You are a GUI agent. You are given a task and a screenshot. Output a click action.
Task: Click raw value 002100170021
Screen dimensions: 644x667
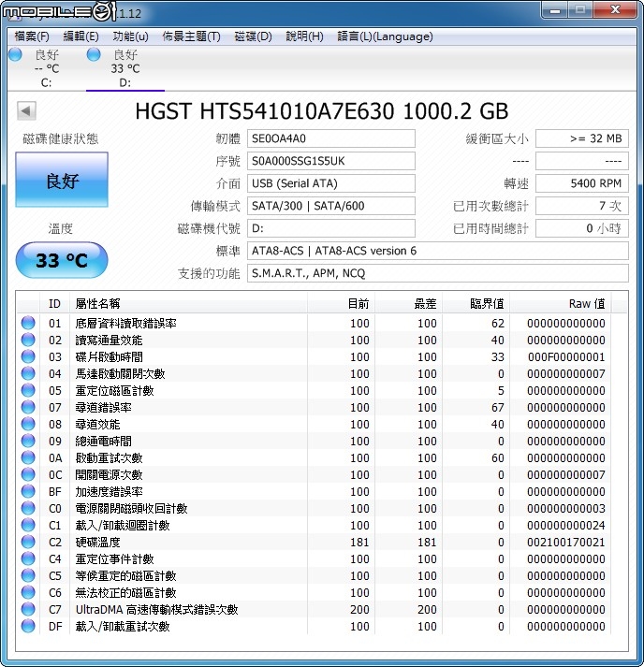pos(566,543)
